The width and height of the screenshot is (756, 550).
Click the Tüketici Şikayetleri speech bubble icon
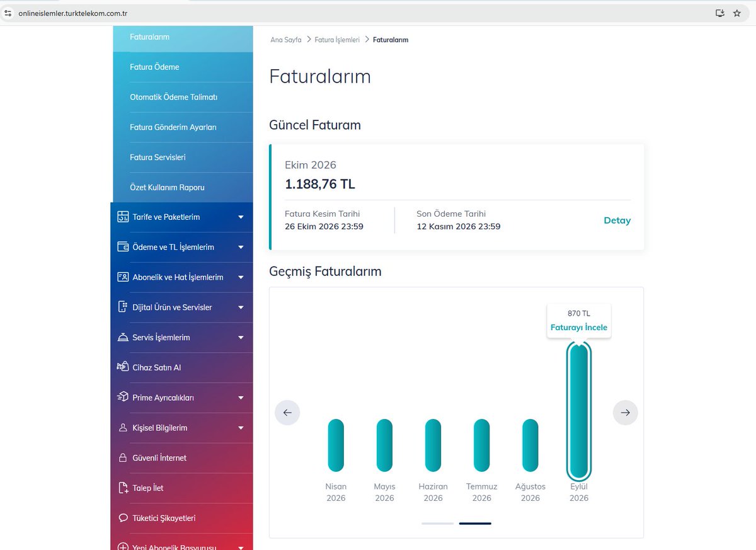pos(123,518)
